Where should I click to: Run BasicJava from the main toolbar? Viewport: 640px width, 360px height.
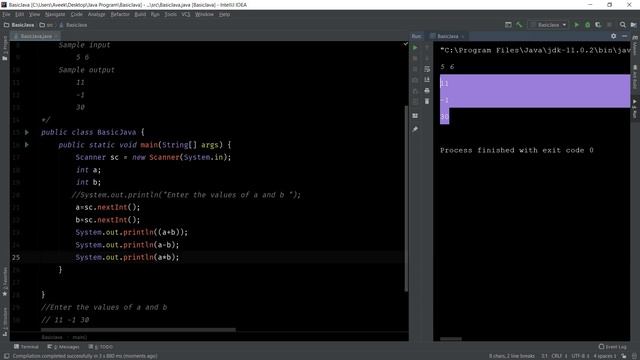tap(577, 25)
